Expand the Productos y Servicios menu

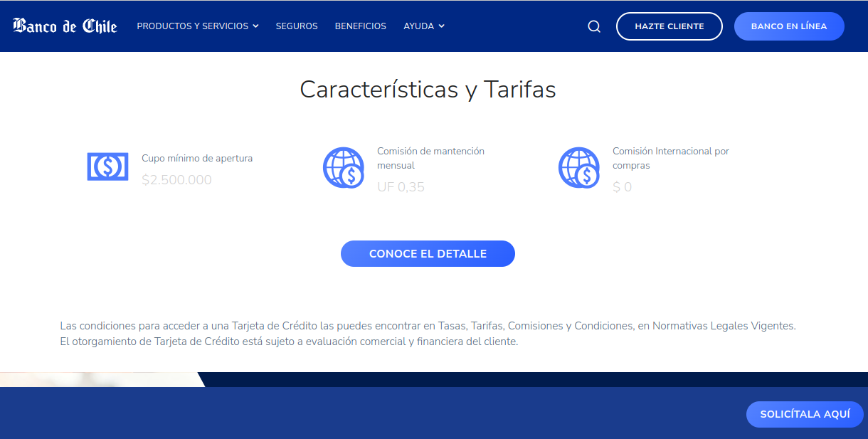pyautogui.click(x=198, y=26)
